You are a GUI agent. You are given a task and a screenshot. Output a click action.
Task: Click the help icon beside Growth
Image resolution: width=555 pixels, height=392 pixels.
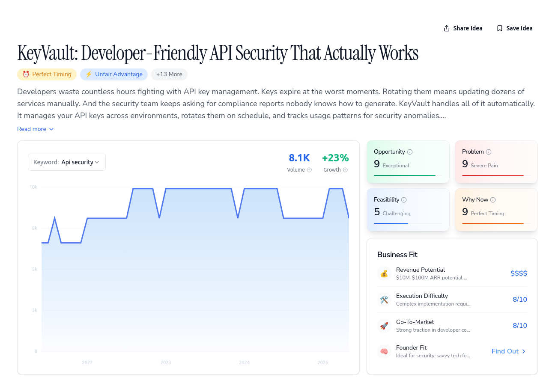(x=345, y=170)
